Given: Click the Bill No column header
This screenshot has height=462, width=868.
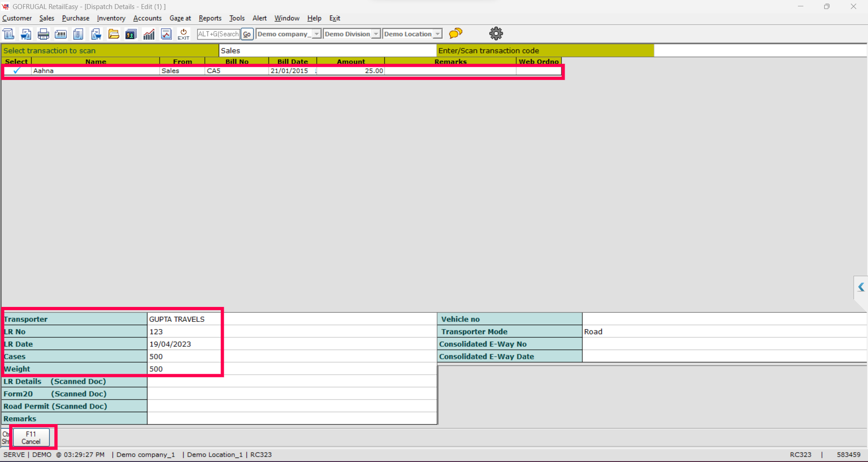Looking at the screenshot, I should point(237,61).
